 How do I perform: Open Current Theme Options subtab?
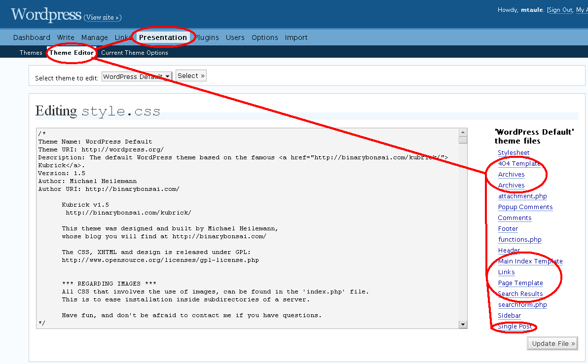click(x=135, y=53)
